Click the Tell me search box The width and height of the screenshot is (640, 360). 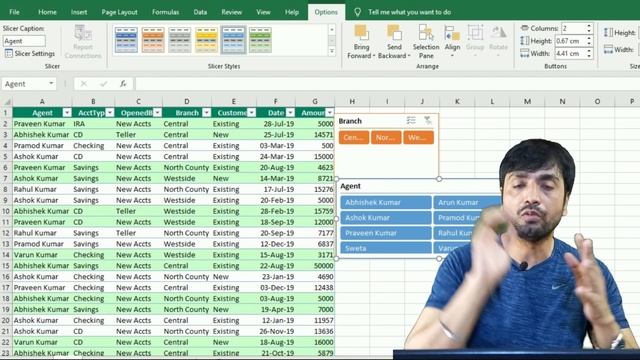(x=409, y=12)
